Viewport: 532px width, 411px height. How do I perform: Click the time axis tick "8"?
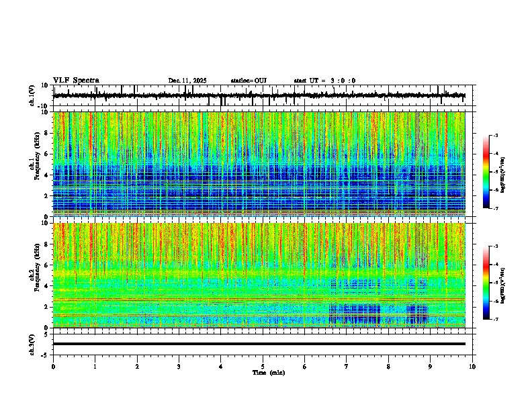click(x=388, y=367)
